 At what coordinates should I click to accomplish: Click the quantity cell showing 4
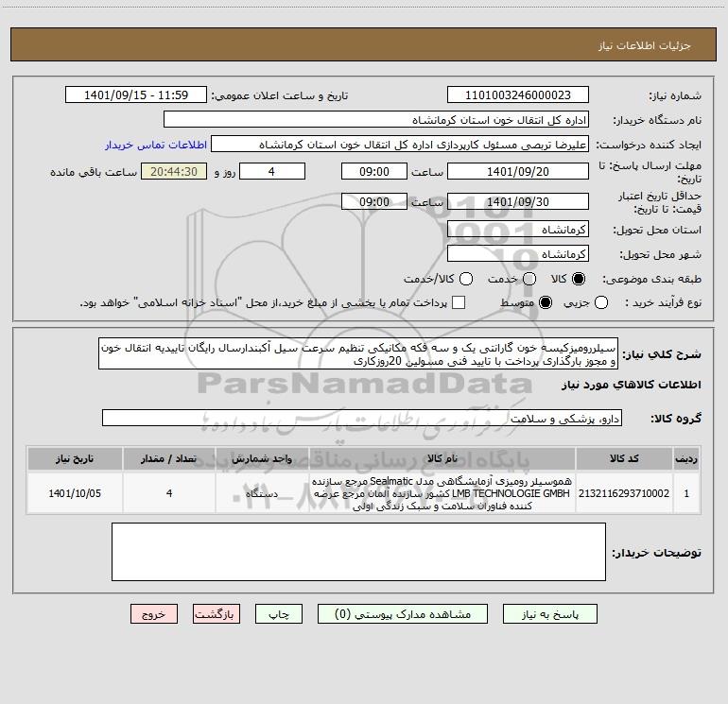coord(169,493)
